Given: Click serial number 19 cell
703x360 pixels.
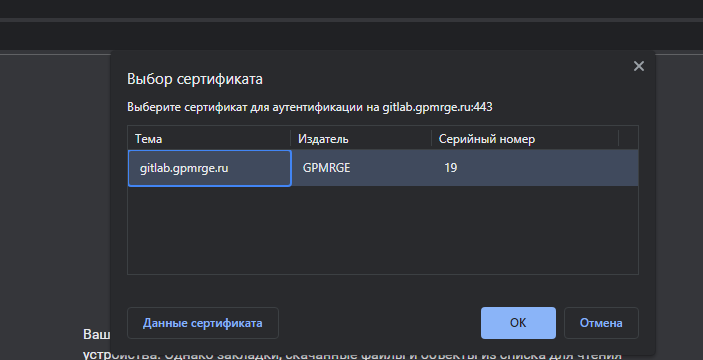Looking at the screenshot, I should (525, 168).
